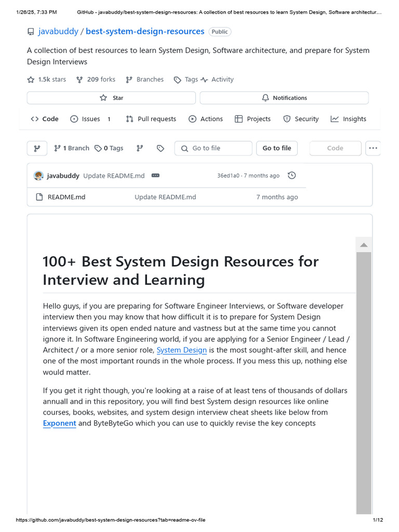Image resolution: width=399 pixels, height=532 pixels.
Task: Open the javabuddy owner profile link
Action: tap(58, 31)
